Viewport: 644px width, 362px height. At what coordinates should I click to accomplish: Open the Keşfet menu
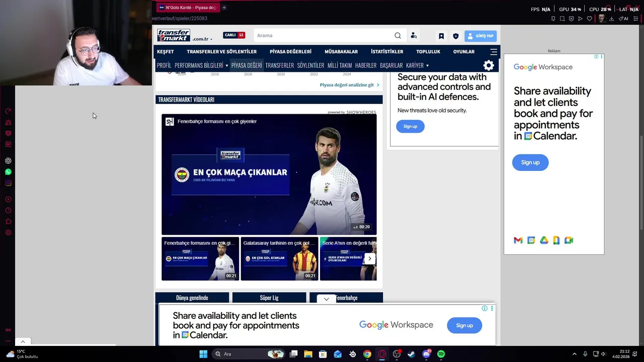pyautogui.click(x=165, y=52)
